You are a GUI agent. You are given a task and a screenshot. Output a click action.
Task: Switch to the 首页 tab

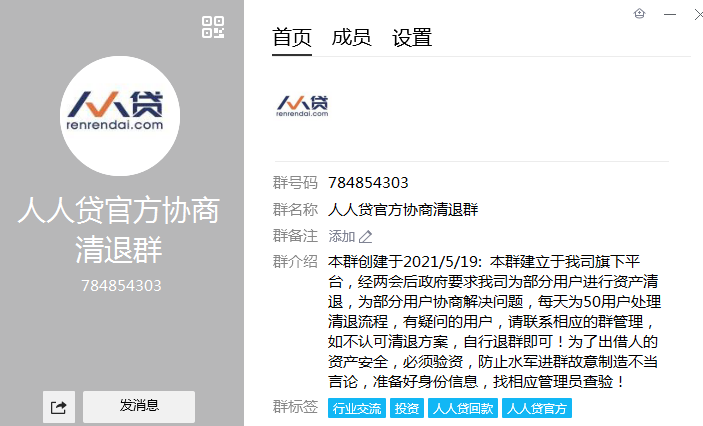(x=292, y=38)
